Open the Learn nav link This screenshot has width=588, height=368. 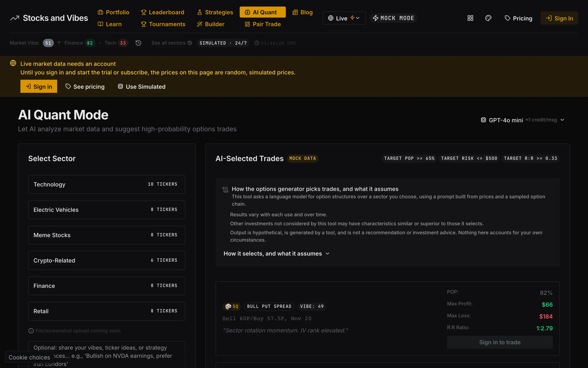pos(110,24)
